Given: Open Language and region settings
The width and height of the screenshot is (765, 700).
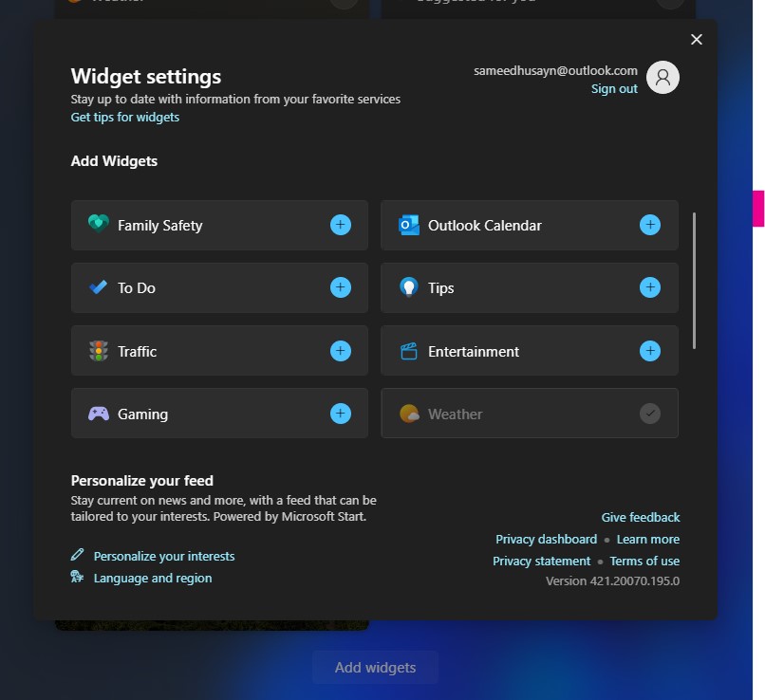Looking at the screenshot, I should (x=153, y=579).
